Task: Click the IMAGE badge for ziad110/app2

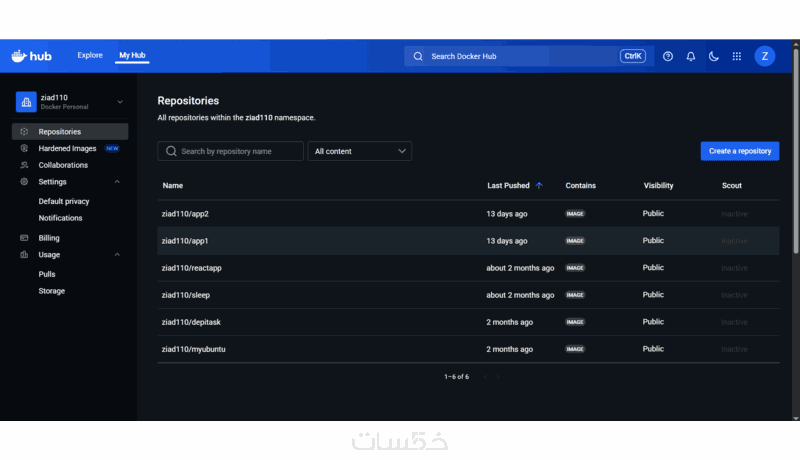Action: click(575, 214)
